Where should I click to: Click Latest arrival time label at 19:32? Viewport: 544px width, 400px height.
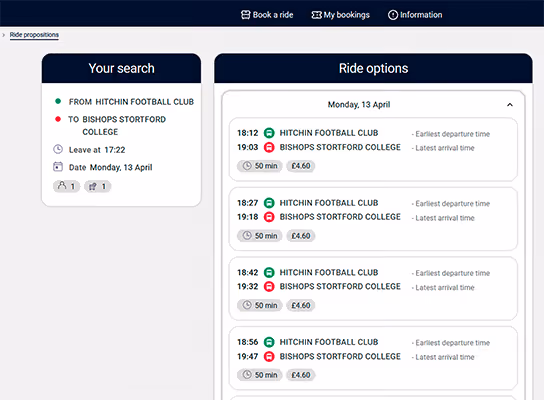coord(444,287)
